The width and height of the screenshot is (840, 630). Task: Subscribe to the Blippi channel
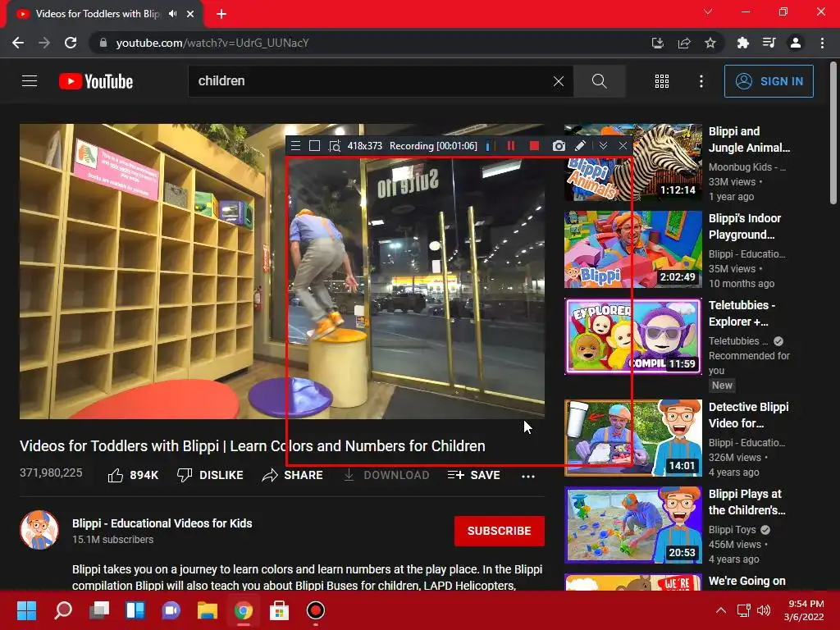[500, 531]
